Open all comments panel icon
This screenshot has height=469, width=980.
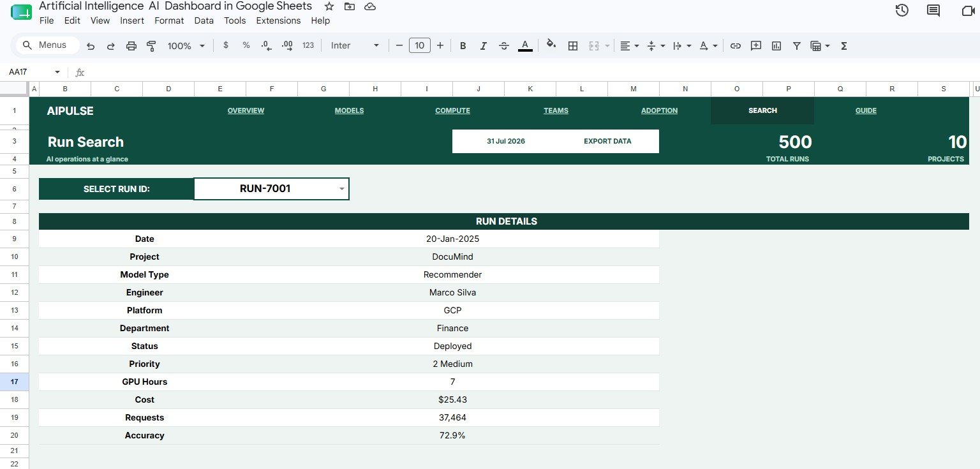[x=933, y=10]
